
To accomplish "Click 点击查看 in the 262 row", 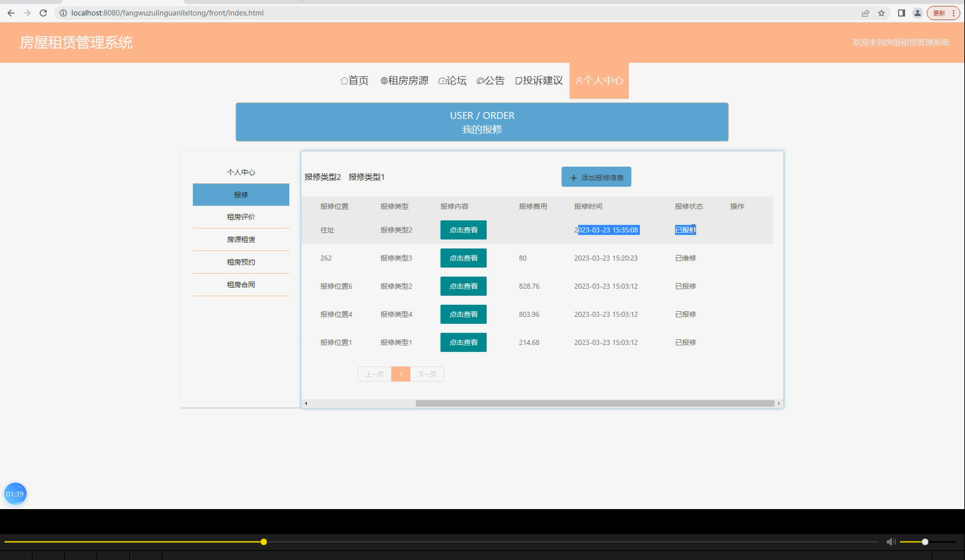I will 463,258.
